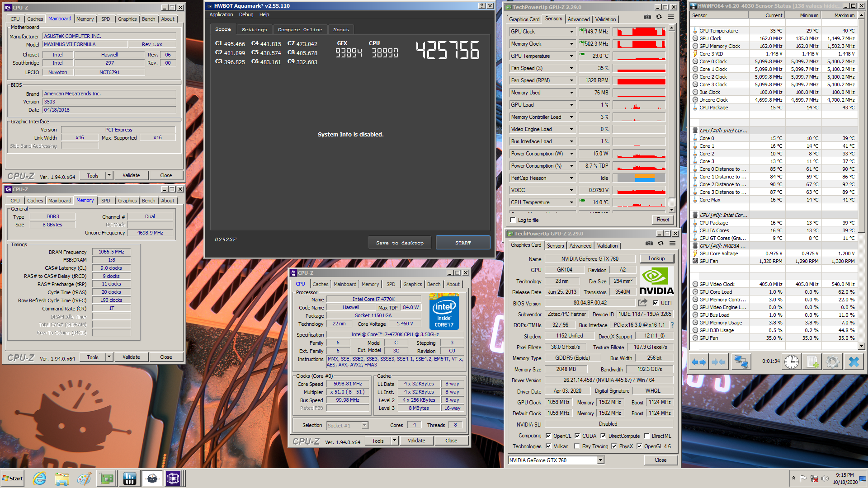Open HWiNFO settings gear icon
This screenshot has width=868, height=488.
[x=832, y=362]
